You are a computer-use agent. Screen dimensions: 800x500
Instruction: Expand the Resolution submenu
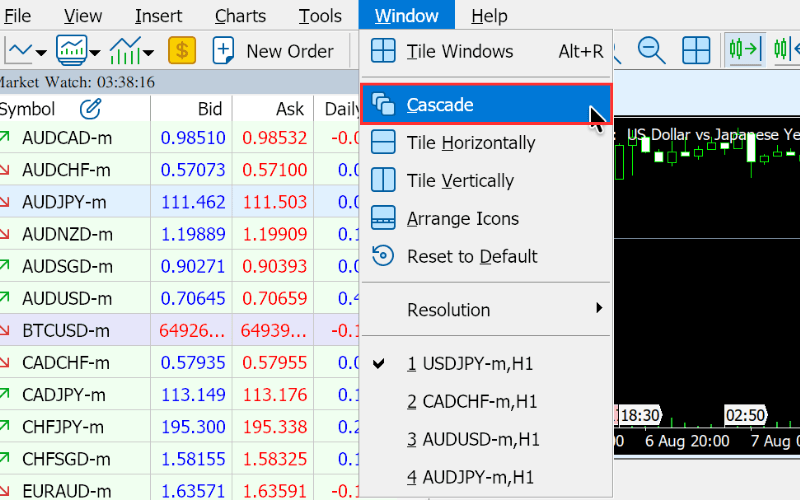486,310
